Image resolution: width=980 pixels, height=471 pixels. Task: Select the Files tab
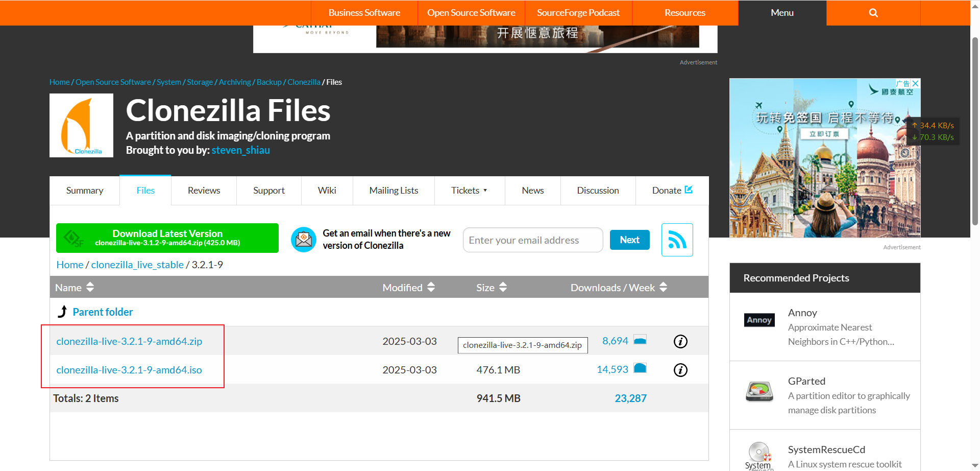coord(145,191)
